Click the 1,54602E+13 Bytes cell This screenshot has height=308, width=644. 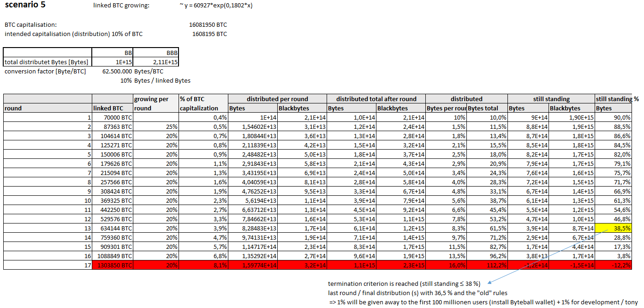click(x=253, y=127)
